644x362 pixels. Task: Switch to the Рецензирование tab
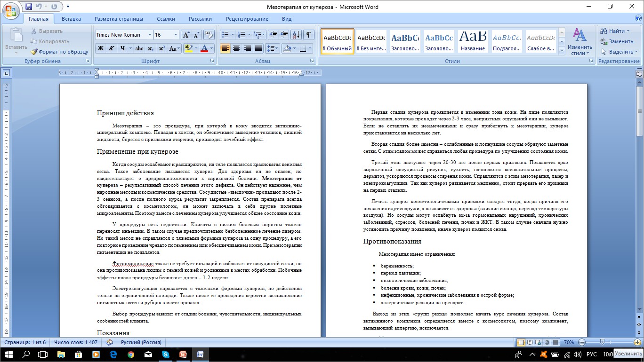click(x=247, y=19)
